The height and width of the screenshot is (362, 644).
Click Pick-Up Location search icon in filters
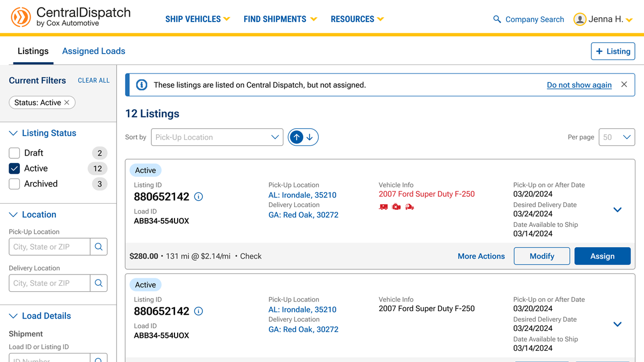click(x=99, y=247)
